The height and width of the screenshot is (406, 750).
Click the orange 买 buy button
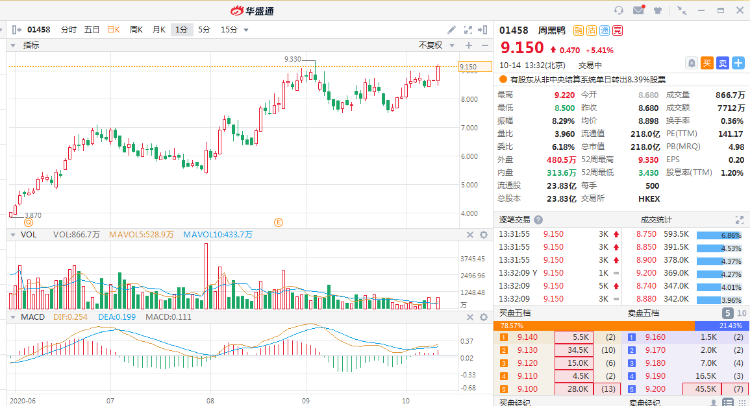706,62
